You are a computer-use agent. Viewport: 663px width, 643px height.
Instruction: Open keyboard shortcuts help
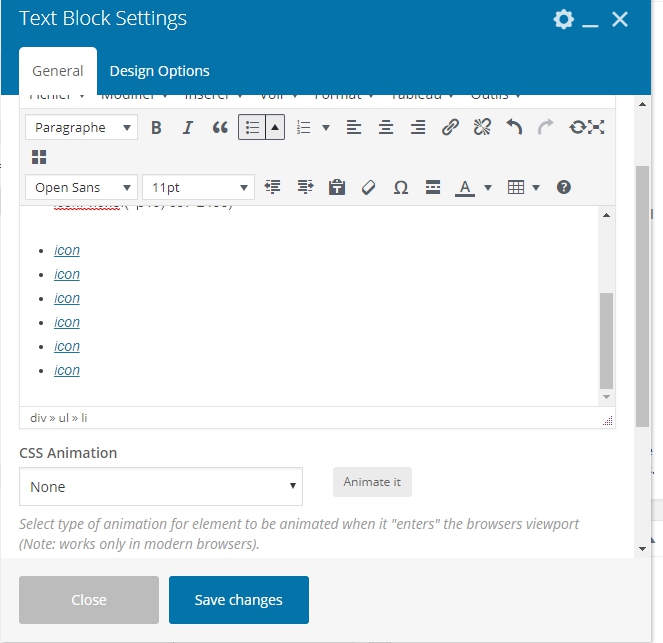[x=564, y=187]
